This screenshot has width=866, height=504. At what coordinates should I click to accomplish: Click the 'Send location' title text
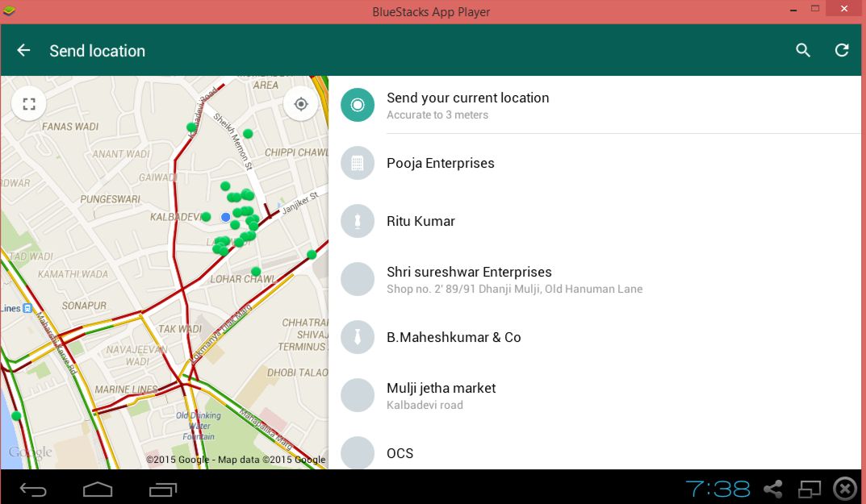(97, 51)
